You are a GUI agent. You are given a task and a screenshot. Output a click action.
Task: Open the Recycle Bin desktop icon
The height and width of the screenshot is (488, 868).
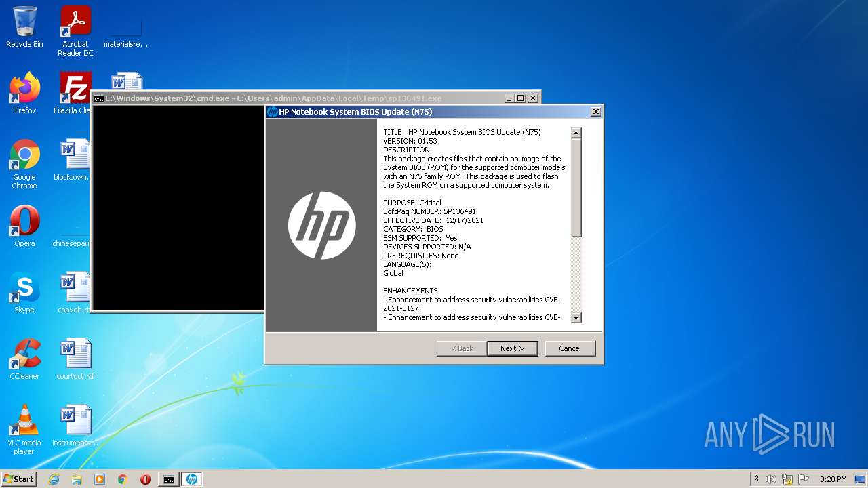[x=24, y=27]
